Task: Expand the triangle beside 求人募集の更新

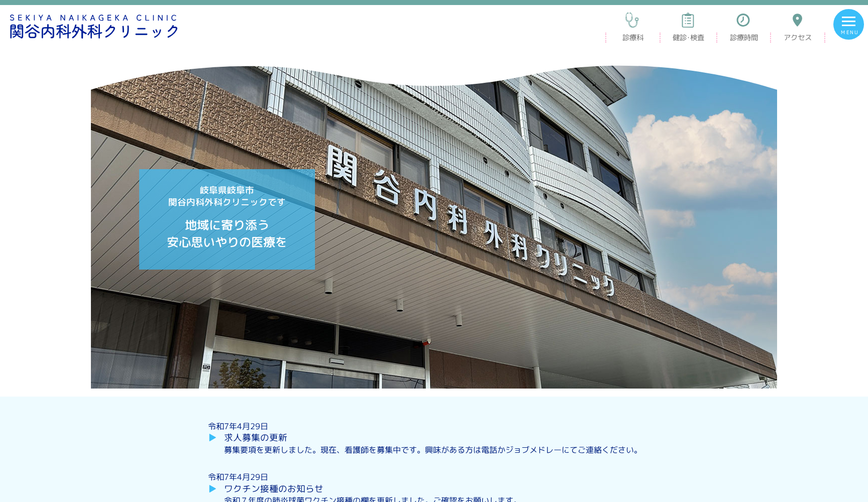Action: (213, 437)
